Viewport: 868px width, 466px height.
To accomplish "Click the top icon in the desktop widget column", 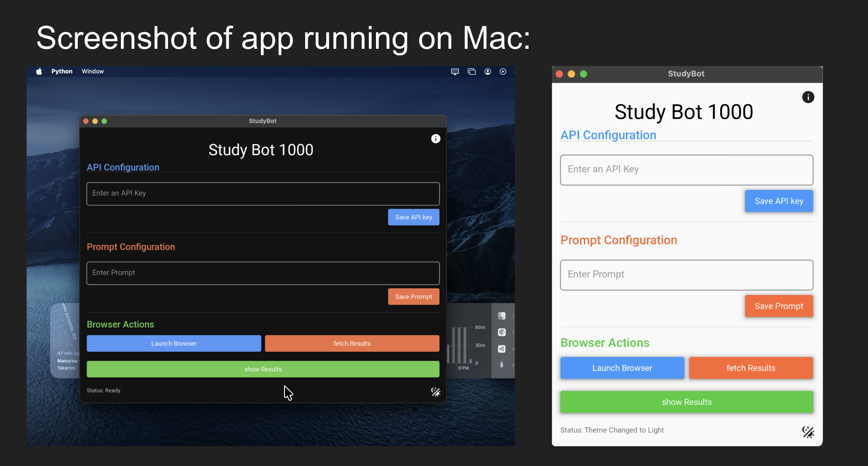I will [x=502, y=316].
